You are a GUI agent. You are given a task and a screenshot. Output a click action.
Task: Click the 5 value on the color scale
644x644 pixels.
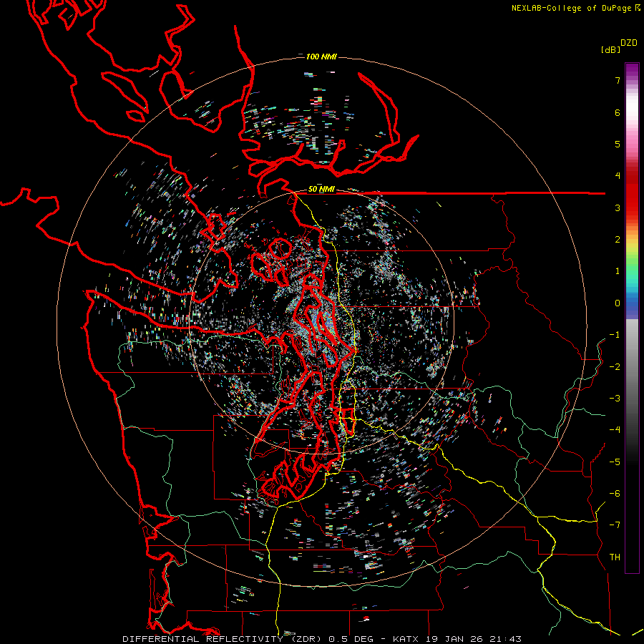pos(618,144)
